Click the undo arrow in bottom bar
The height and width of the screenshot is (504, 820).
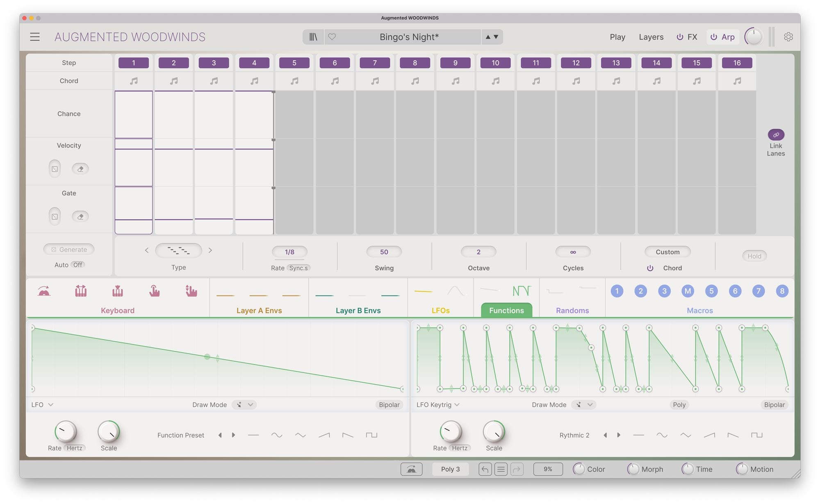[x=485, y=469]
